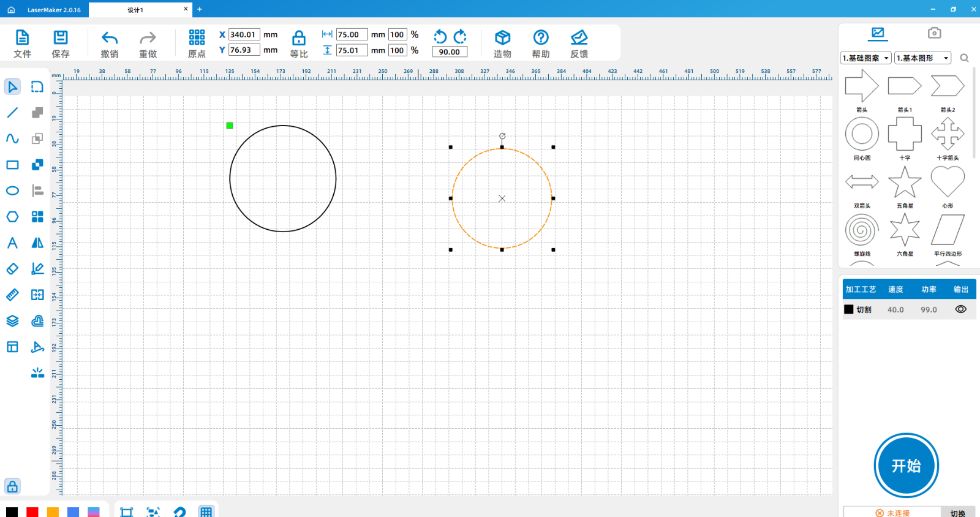The height and width of the screenshot is (517, 980).
Task: Rotate counterclockwise using the left rotation icon
Action: [x=440, y=36]
